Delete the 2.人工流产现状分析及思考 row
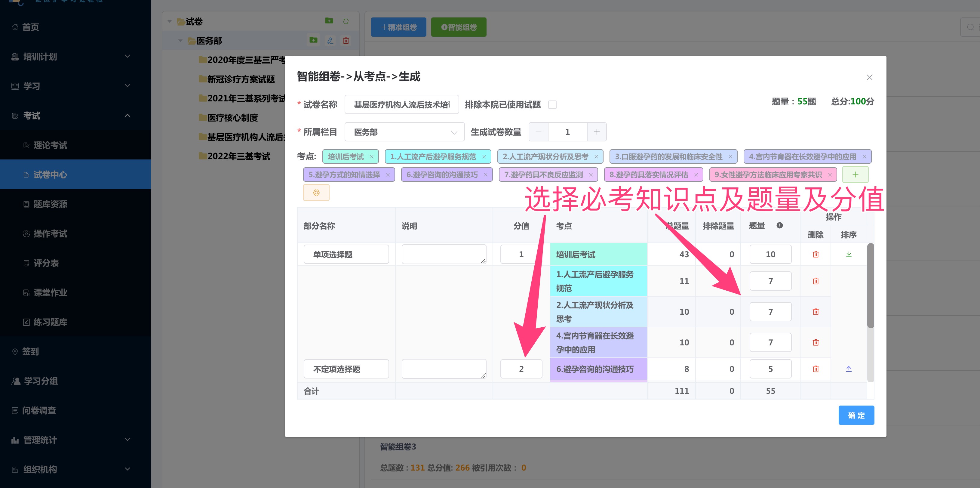 point(815,312)
